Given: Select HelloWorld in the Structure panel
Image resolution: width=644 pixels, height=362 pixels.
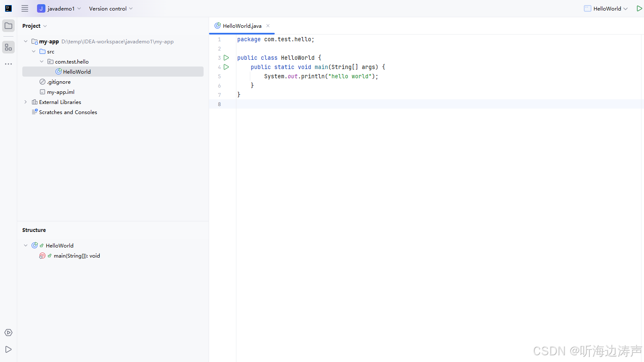Looking at the screenshot, I should click(x=60, y=245).
